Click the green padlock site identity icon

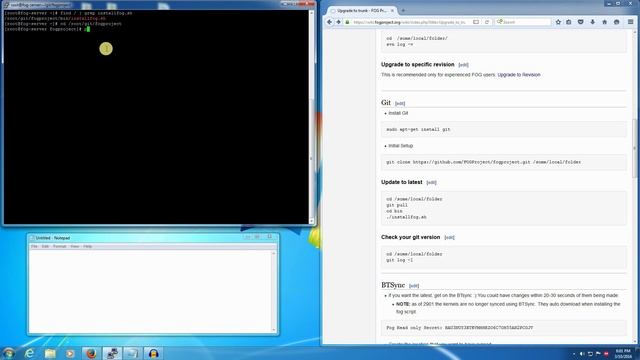[x=348, y=22]
